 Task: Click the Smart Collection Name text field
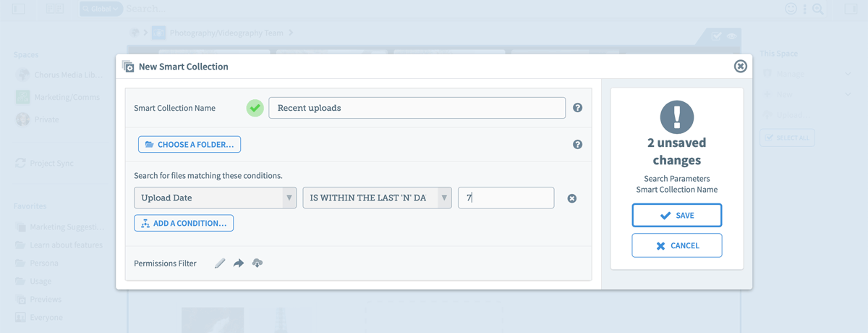click(x=417, y=108)
